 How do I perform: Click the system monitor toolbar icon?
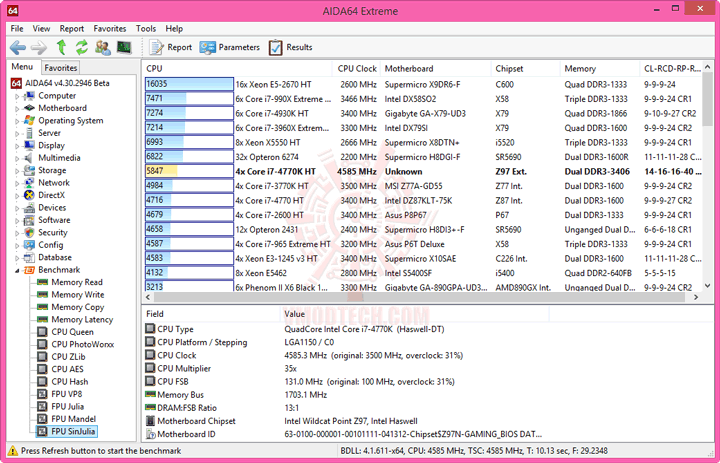pos(124,47)
